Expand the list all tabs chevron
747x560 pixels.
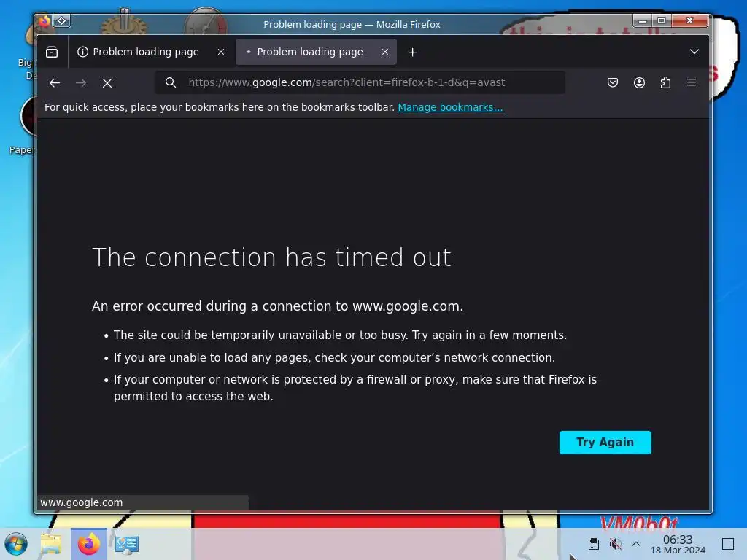click(x=694, y=52)
